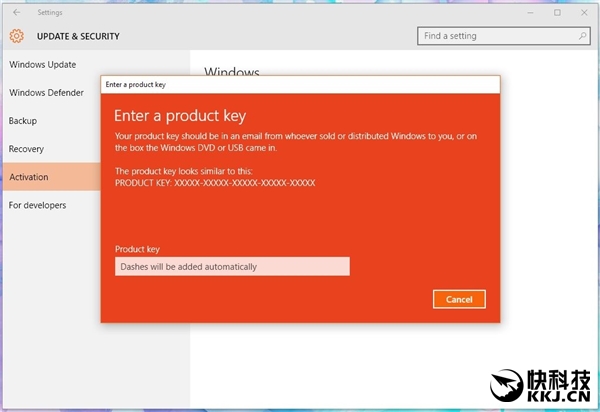Viewport: 600px width, 412px height.
Task: Select the Activation sidebar item
Action: (29, 177)
